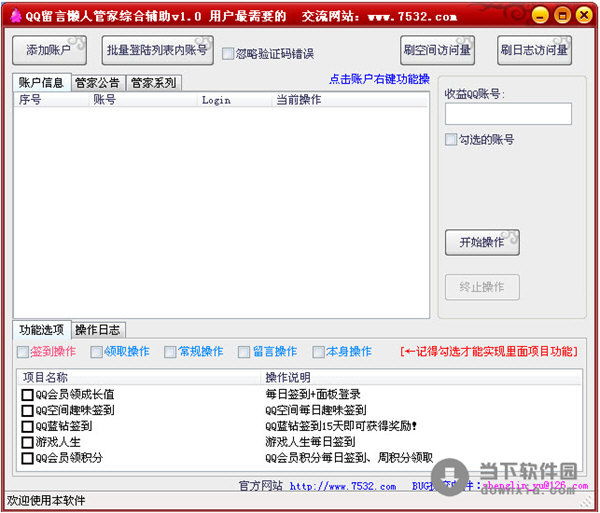Switch to the 管家公告 tab
This screenshot has width=600, height=513.
click(98, 83)
